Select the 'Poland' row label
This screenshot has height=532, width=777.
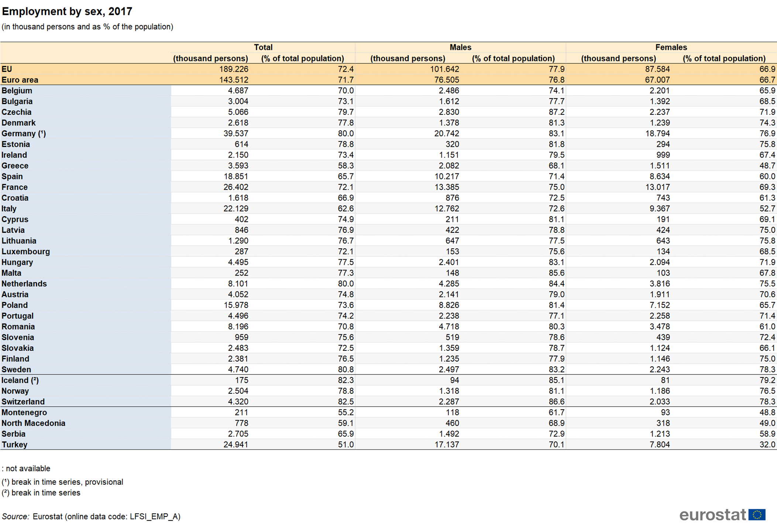pos(15,305)
